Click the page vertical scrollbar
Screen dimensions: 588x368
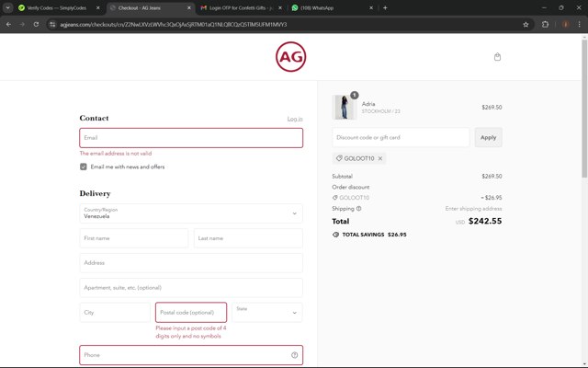[584, 109]
